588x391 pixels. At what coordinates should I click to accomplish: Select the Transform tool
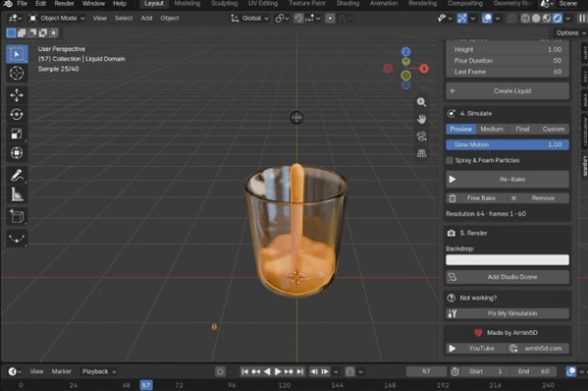[17, 152]
